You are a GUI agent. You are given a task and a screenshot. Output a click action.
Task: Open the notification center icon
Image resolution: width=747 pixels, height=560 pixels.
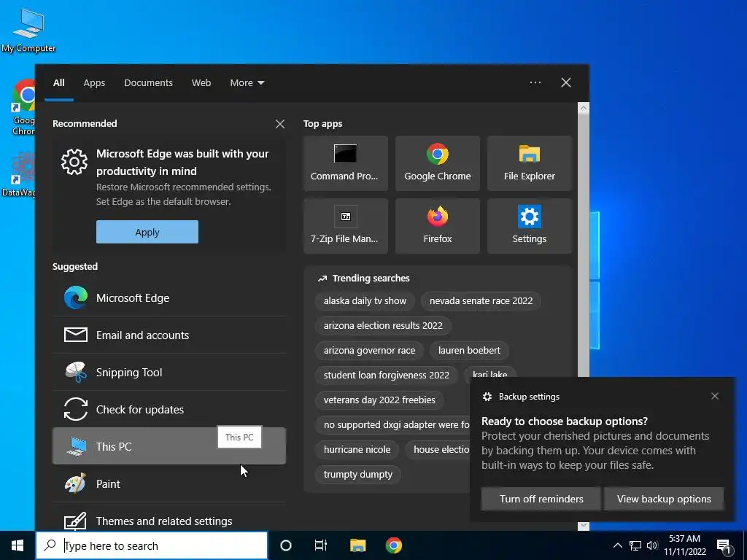coord(724,546)
